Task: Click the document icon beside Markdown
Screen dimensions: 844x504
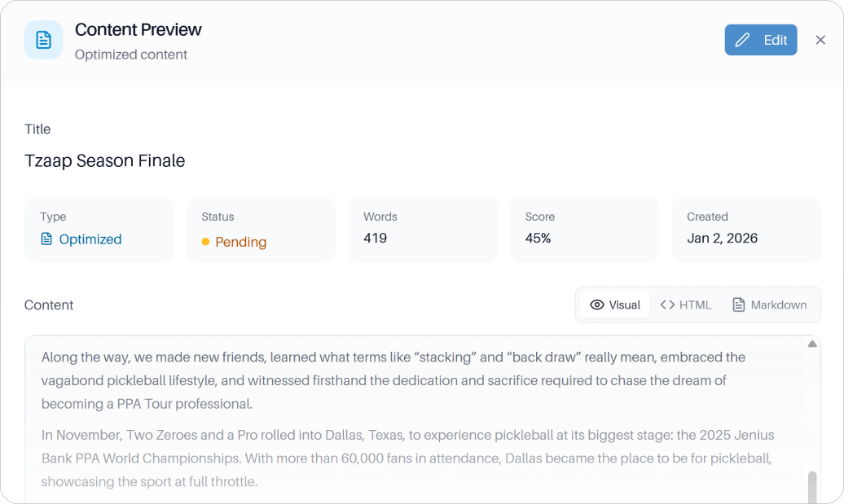Action: coord(739,305)
